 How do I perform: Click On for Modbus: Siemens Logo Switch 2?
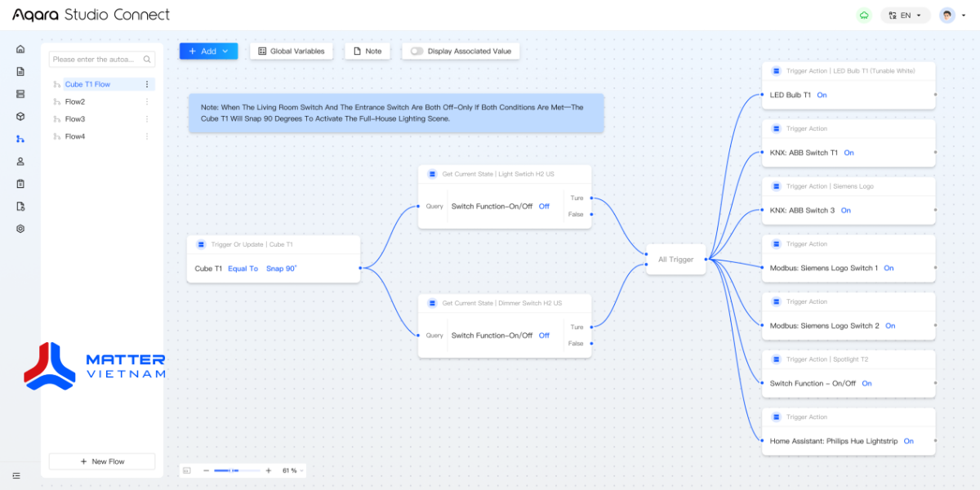pos(890,326)
